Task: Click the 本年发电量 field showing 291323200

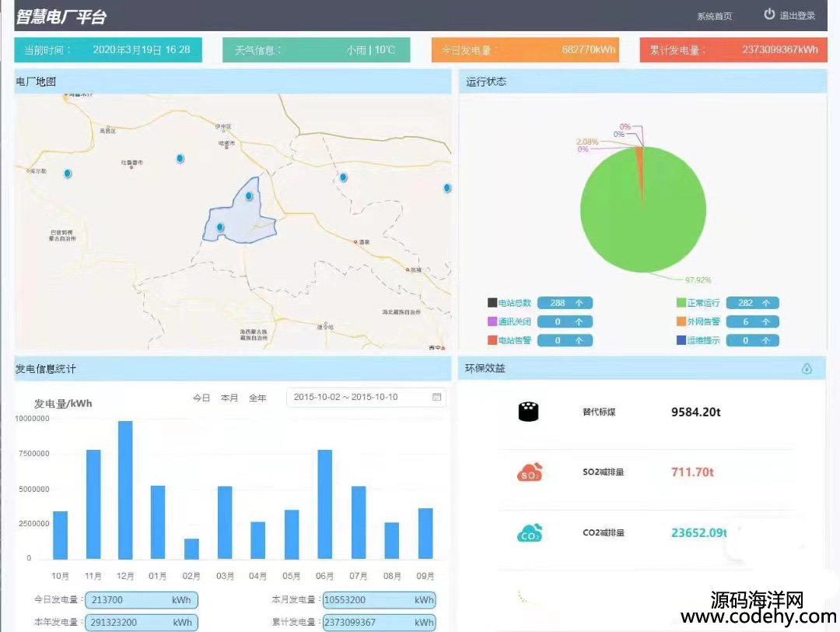Action: (x=142, y=623)
